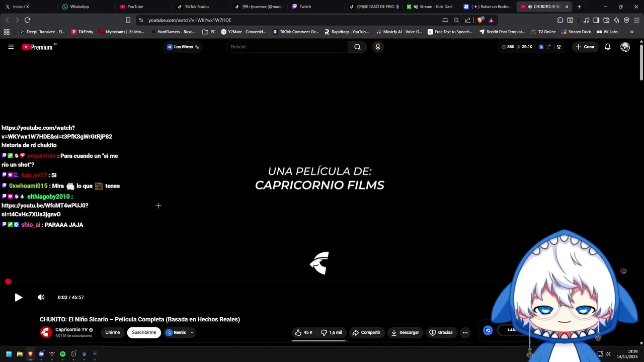Open the more actions three-dot button
The image size is (644, 362).
point(465,332)
